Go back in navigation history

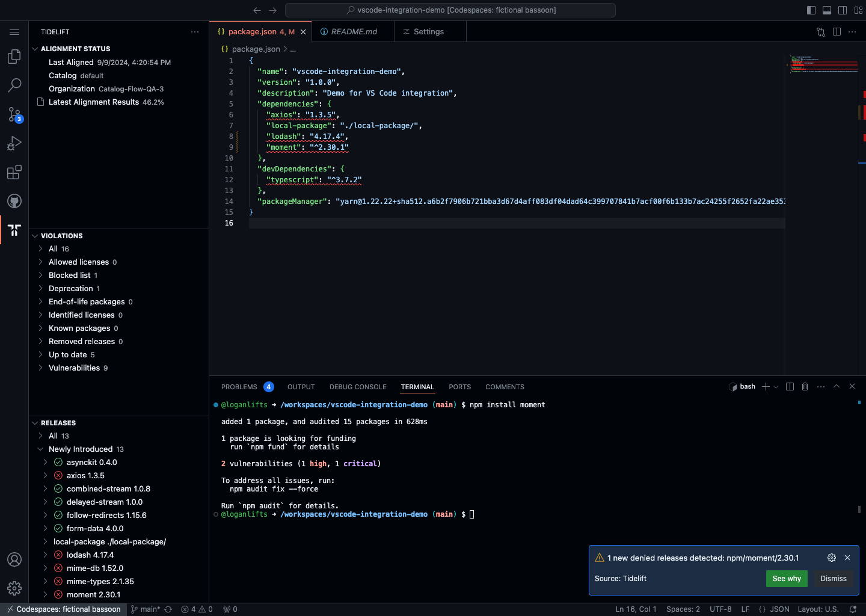point(257,10)
